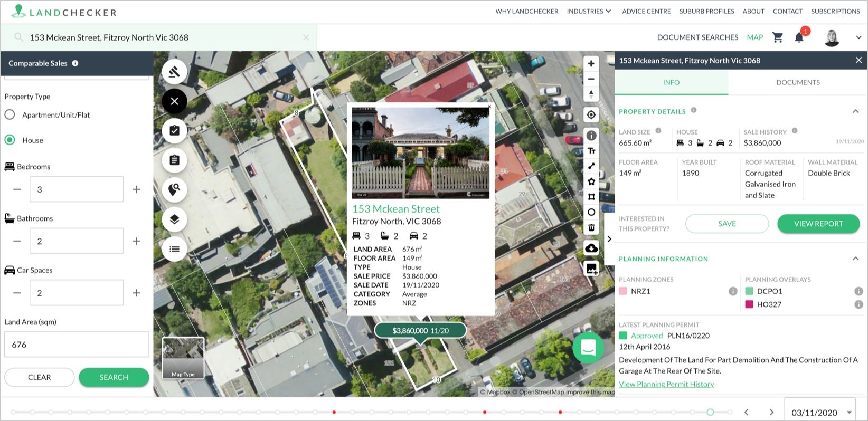Decrease the Car Spaces count
Image resolution: width=868 pixels, height=421 pixels.
(17, 293)
